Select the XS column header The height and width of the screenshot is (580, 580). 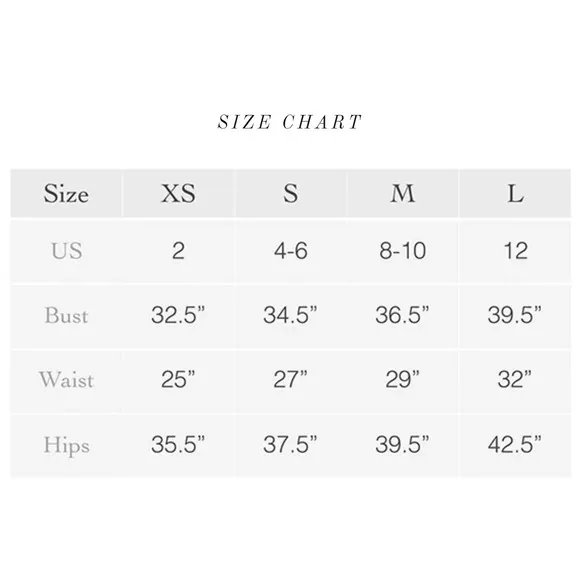tap(178, 193)
